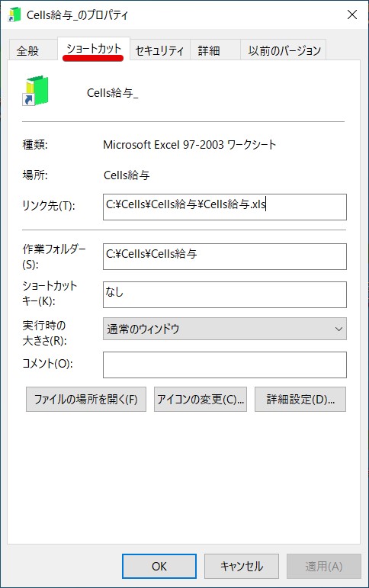The height and width of the screenshot is (588, 369).
Task: Open the セキュリティ tab
Action: click(x=160, y=50)
